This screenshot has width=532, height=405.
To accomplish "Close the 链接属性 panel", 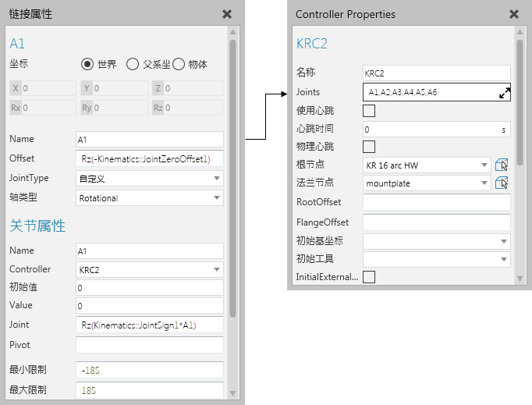I will point(227,14).
